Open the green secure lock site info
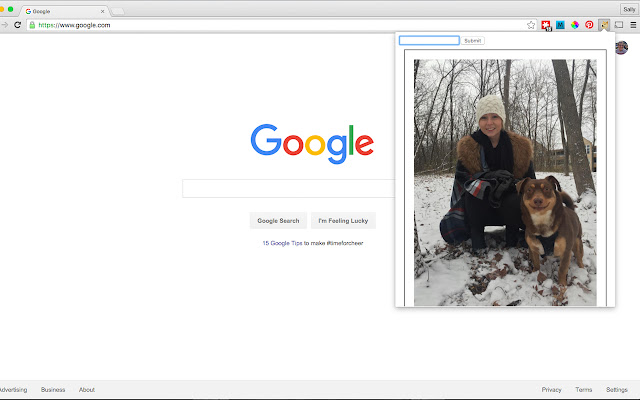The width and height of the screenshot is (640, 400). [x=32, y=25]
